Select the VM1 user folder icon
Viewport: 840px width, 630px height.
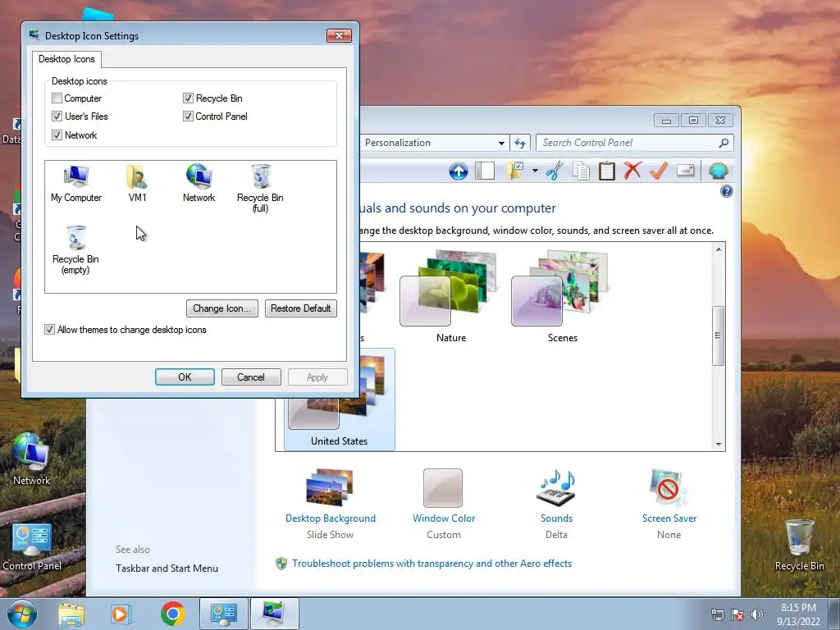pos(137,183)
